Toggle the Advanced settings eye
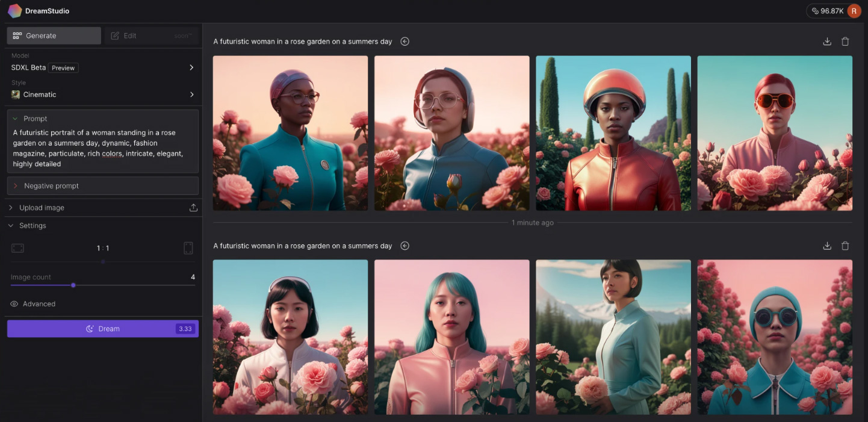 point(14,304)
